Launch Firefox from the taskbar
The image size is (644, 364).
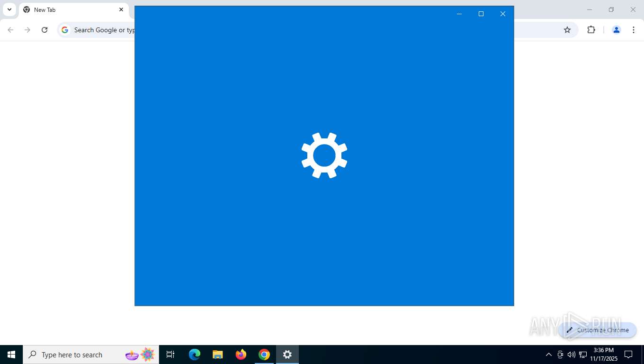pyautogui.click(x=241, y=355)
